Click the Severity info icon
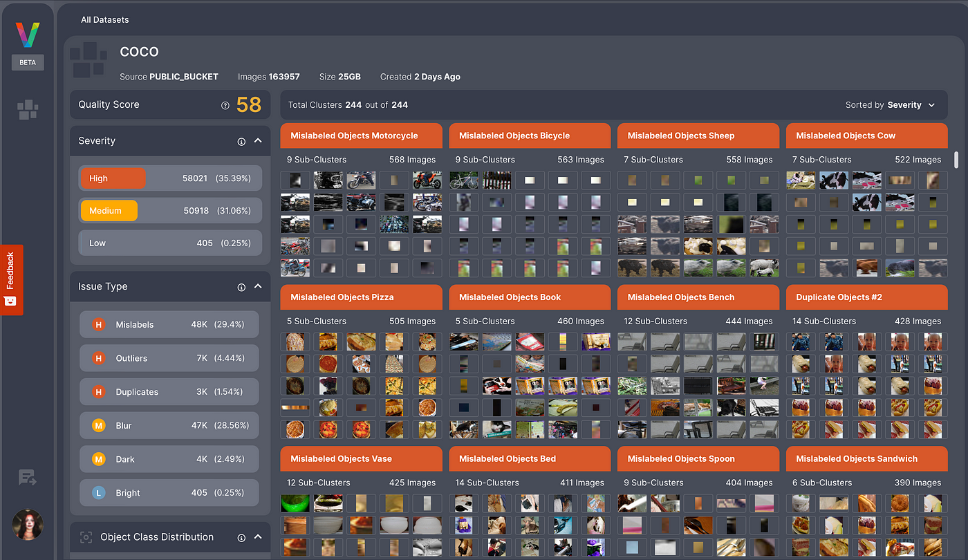The height and width of the screenshot is (560, 968). [x=241, y=141]
